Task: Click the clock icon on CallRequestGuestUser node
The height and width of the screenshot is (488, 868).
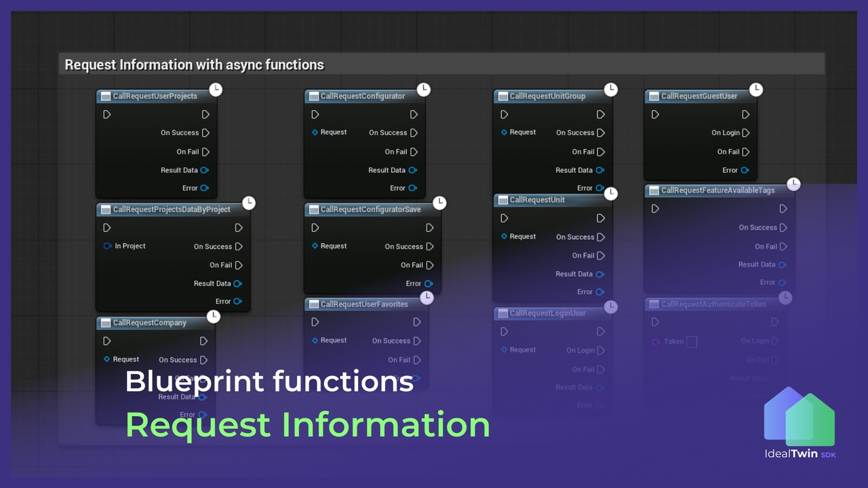Action: coord(756,89)
